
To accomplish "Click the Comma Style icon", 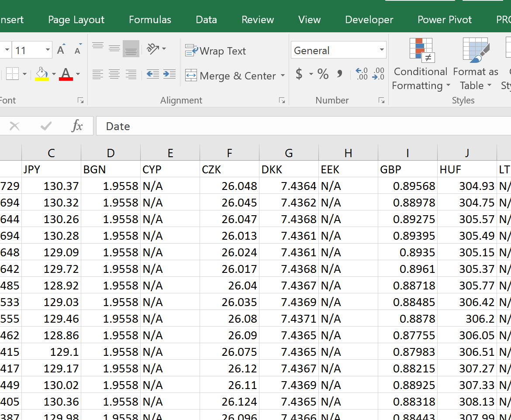I will [339, 74].
